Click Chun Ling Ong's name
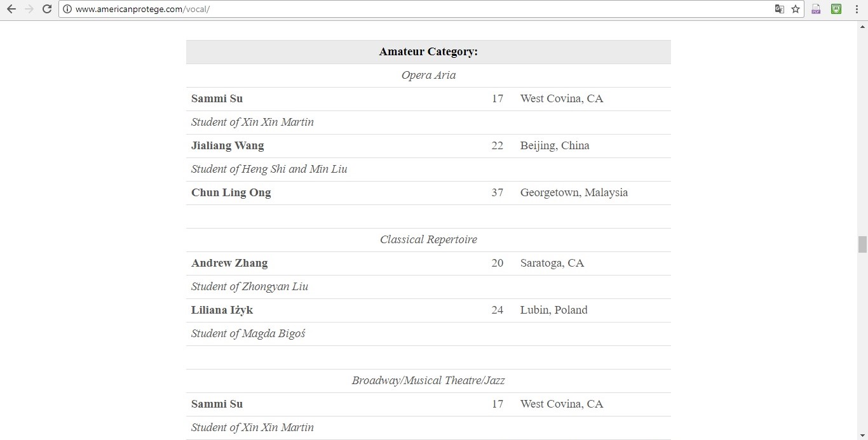868x440 pixels. click(x=231, y=192)
